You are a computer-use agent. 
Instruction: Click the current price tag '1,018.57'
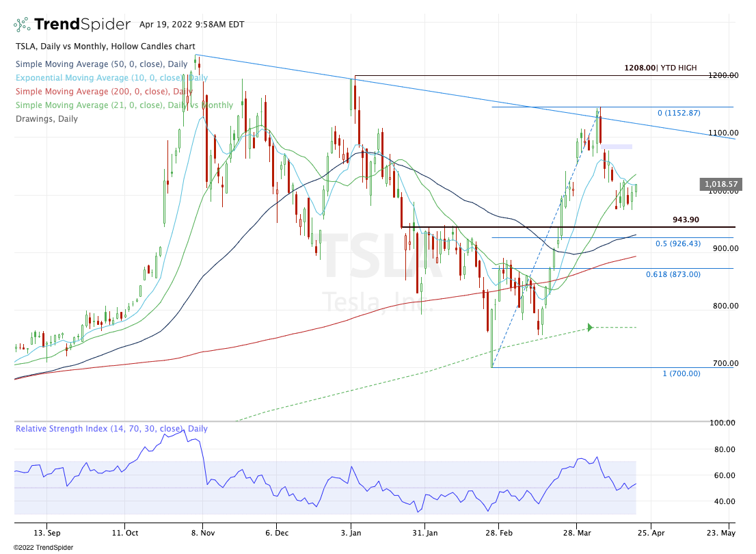coord(721,184)
